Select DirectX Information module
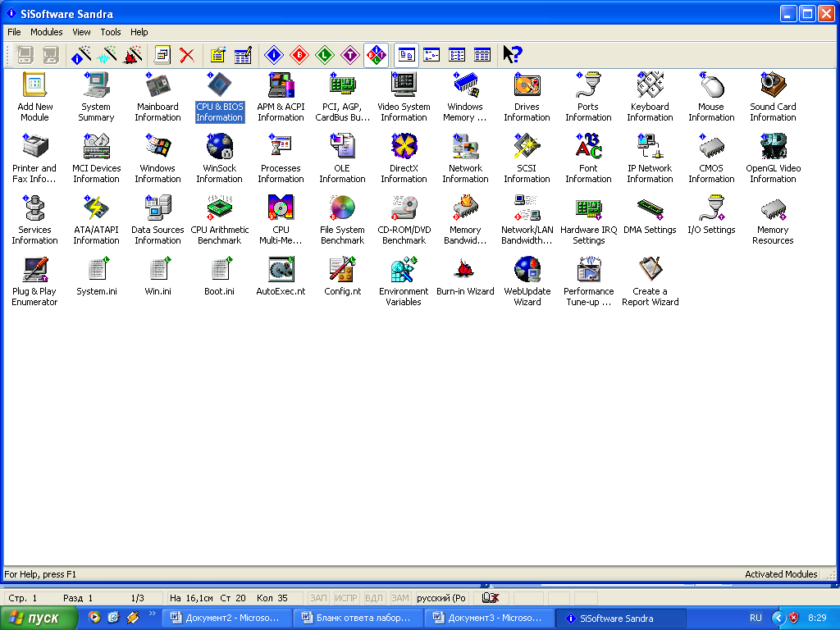This screenshot has width=840, height=630. click(x=404, y=159)
